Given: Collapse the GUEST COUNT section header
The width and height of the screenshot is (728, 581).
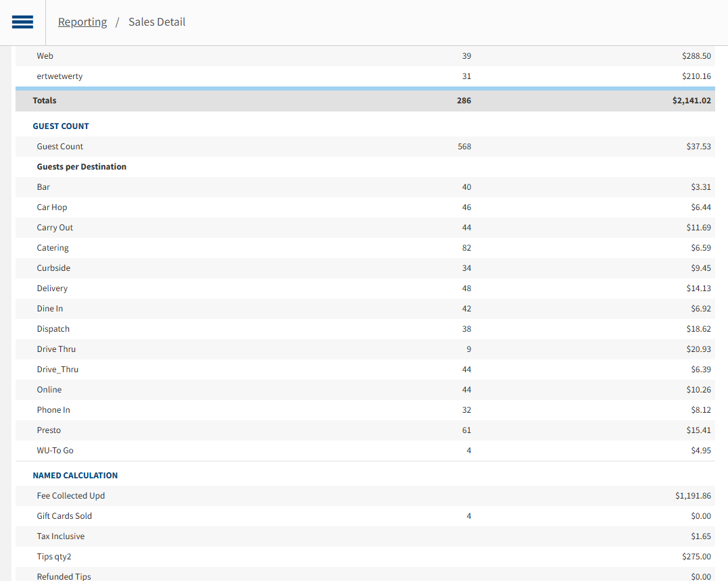Looking at the screenshot, I should pos(61,126).
